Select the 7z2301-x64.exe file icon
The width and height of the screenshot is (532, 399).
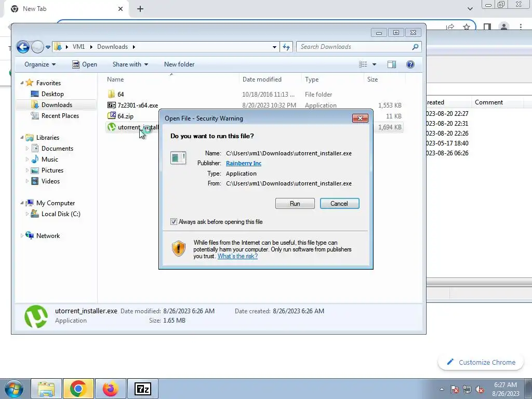tap(111, 105)
